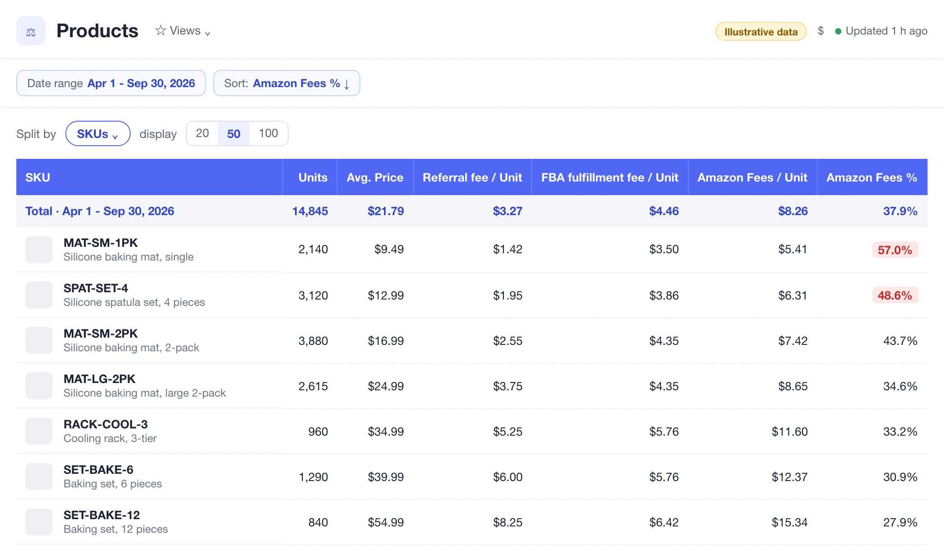Click the Products scale icon
Image resolution: width=944 pixels, height=560 pixels.
tap(31, 31)
